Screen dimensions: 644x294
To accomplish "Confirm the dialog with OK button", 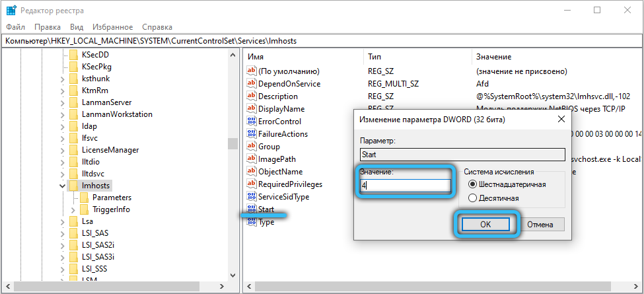I will pyautogui.click(x=485, y=224).
